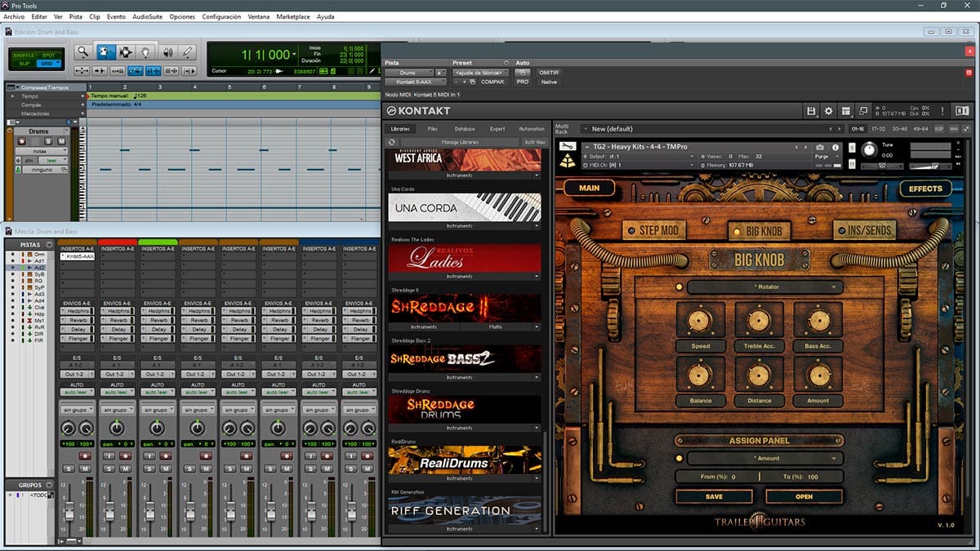Open the Kontakt info panel icon

click(x=960, y=111)
